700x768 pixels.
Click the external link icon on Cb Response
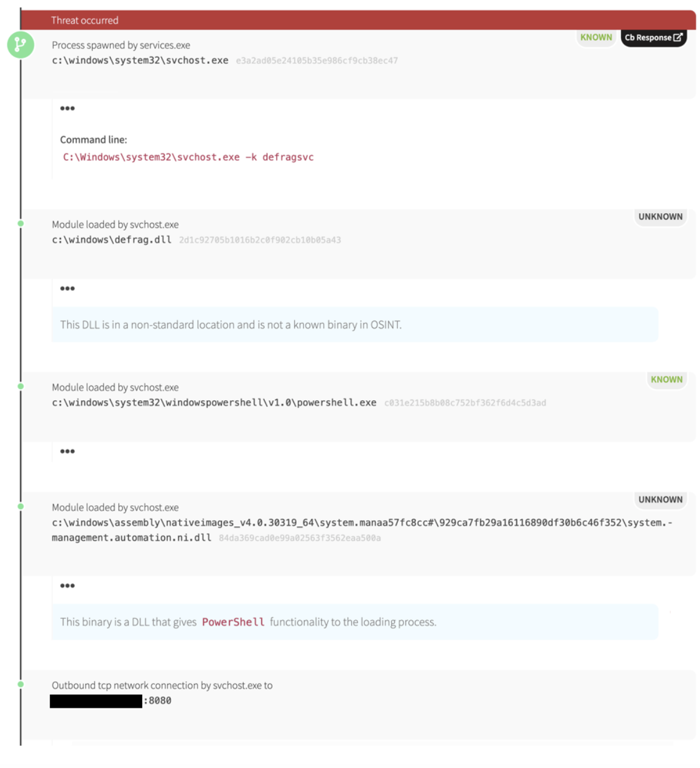coord(678,37)
